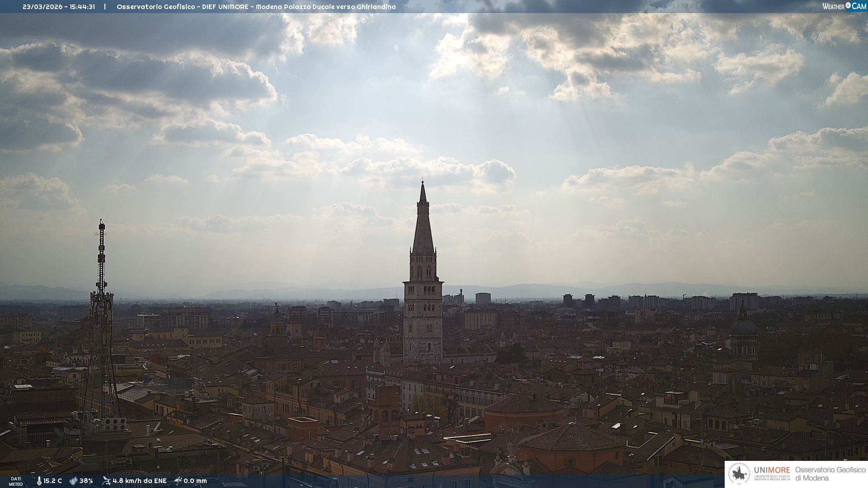Click the 15.2 C temperature reading
The width and height of the screenshot is (868, 488).
pos(53,481)
